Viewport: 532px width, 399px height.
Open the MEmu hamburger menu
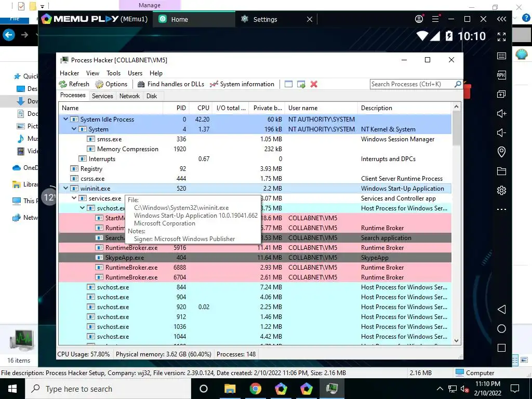coord(436,19)
